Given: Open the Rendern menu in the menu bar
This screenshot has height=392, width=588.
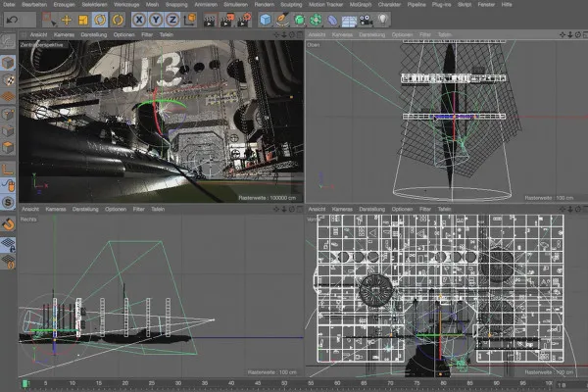Looking at the screenshot, I should pyautogui.click(x=263, y=5).
